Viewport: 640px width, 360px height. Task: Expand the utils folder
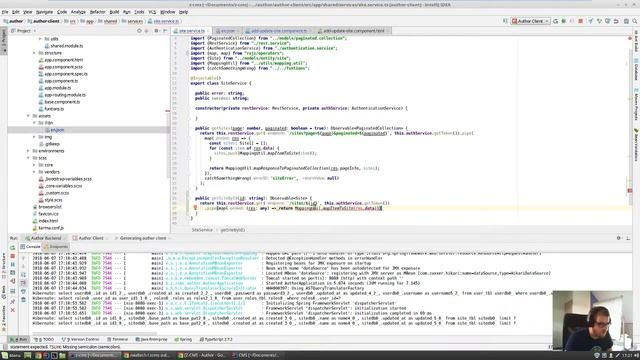click(x=40, y=39)
